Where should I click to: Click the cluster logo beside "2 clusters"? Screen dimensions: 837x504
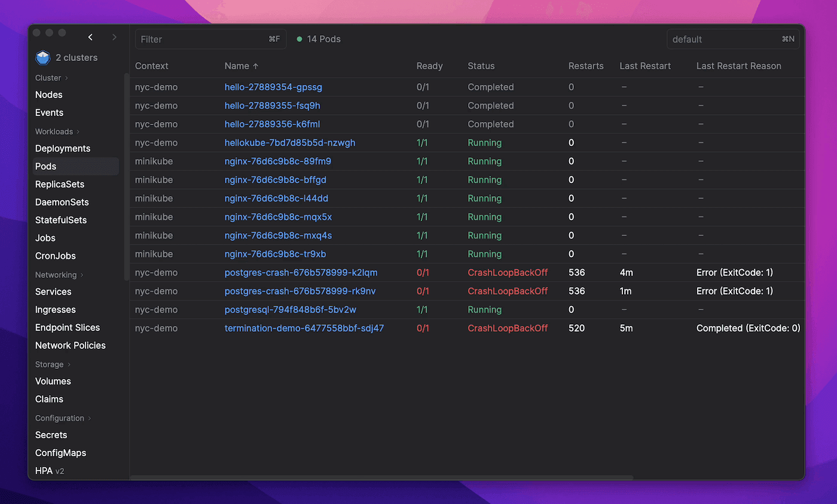(42, 57)
